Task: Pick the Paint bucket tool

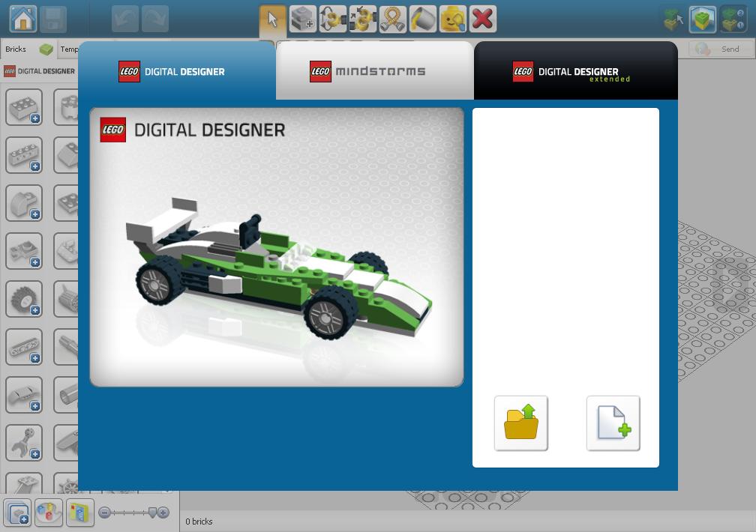Action: (422, 19)
